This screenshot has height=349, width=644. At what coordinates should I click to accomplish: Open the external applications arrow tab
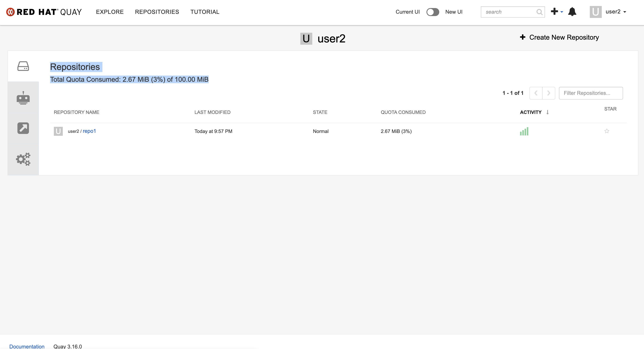pos(23,128)
